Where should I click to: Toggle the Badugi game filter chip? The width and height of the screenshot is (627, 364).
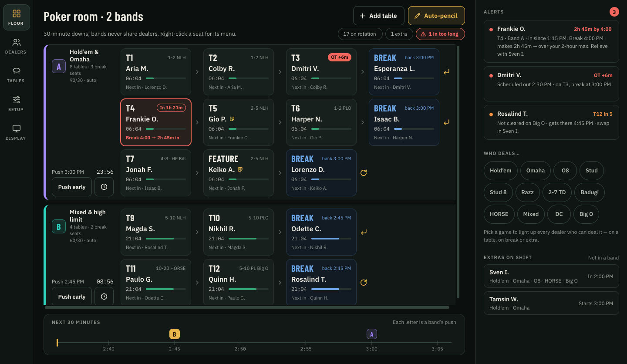pyautogui.click(x=590, y=192)
